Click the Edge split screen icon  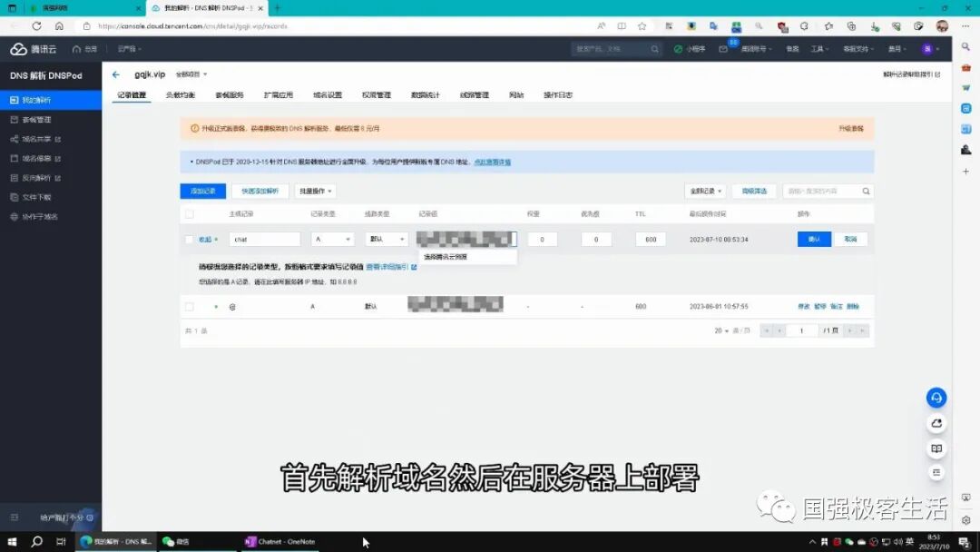point(622,26)
